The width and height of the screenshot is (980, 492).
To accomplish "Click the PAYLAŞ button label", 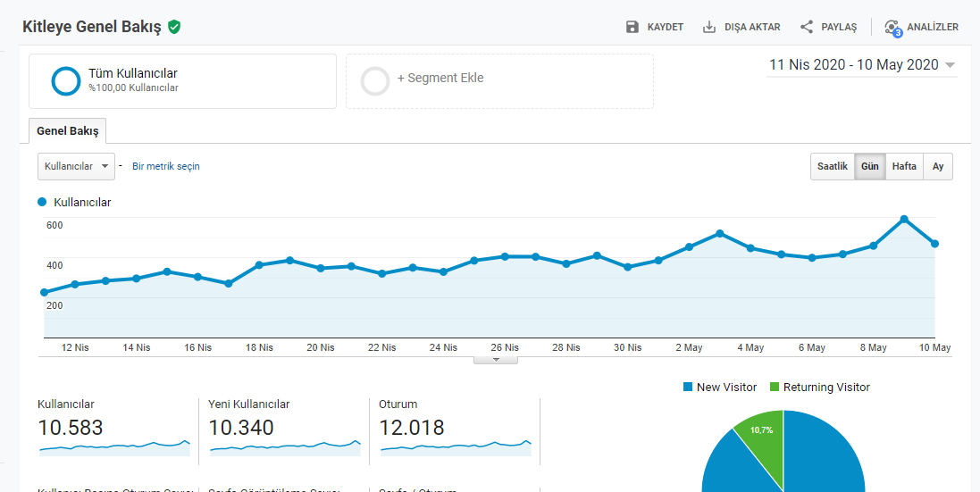I will point(839,28).
